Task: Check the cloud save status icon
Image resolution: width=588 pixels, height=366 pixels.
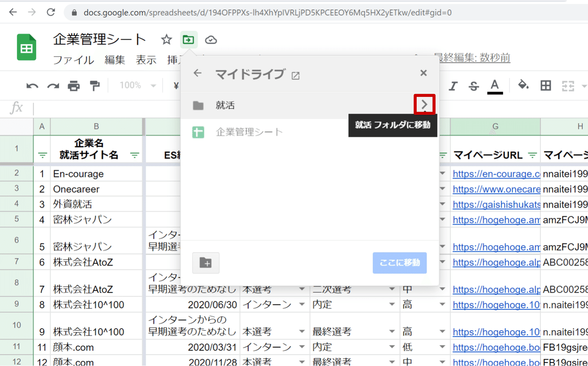Action: coord(211,40)
